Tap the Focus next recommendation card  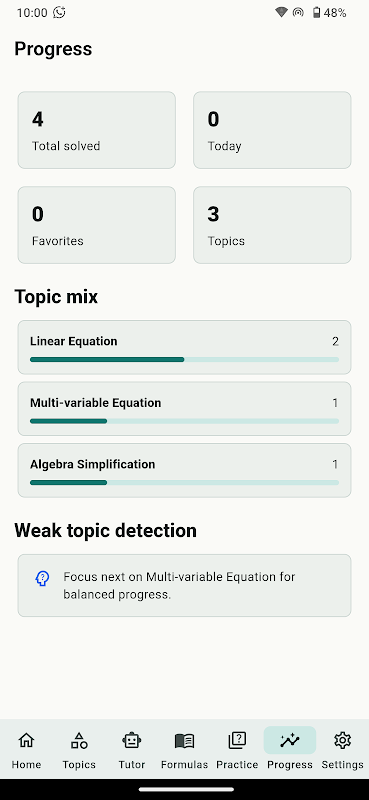pos(184,585)
